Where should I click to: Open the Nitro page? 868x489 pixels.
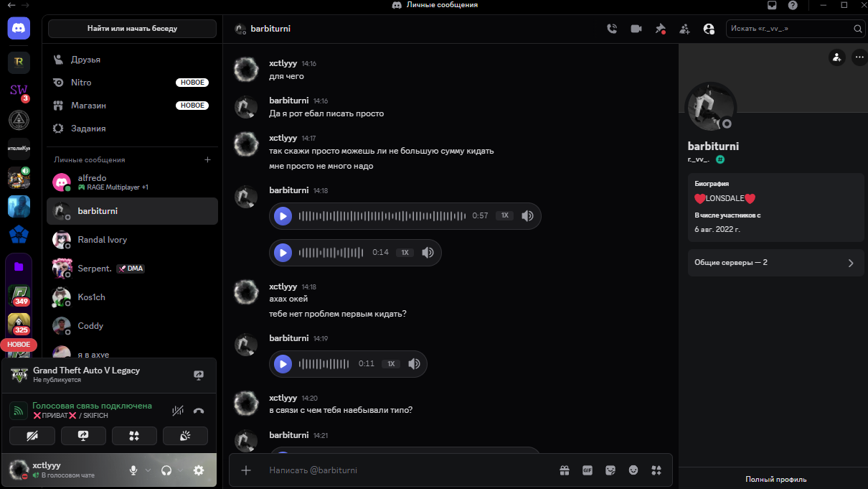click(x=132, y=83)
